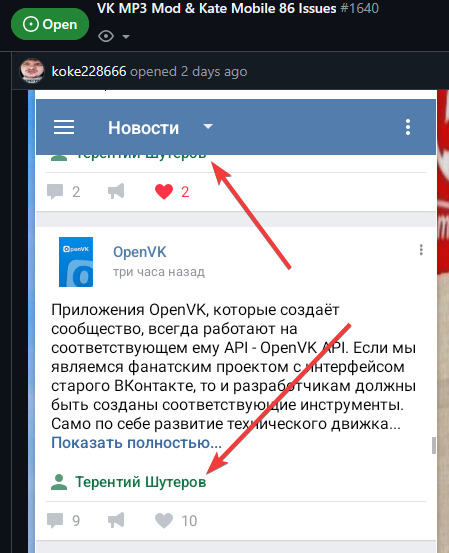The width and height of the screenshot is (449, 553).
Task: Click the comment icon with 9 comments
Action: (x=55, y=521)
